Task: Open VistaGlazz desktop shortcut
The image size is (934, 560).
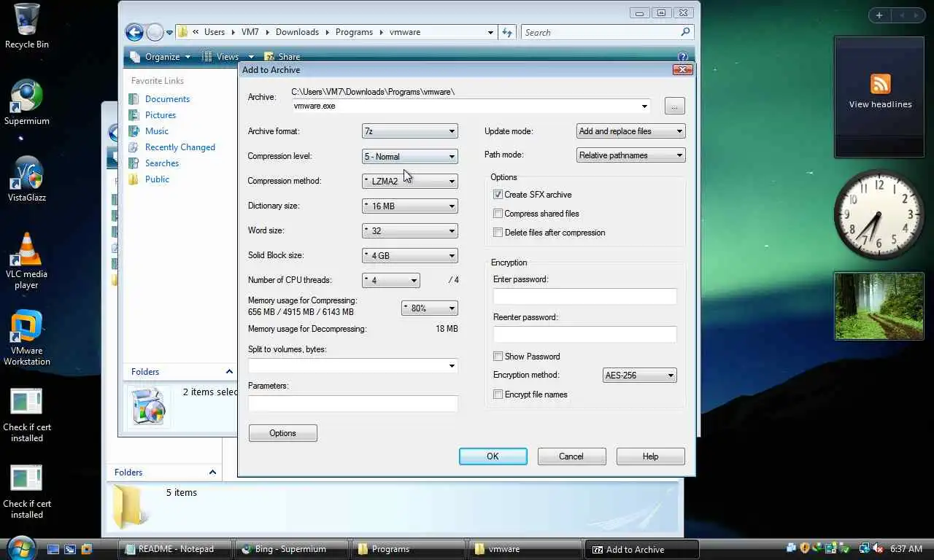Action: (x=27, y=179)
